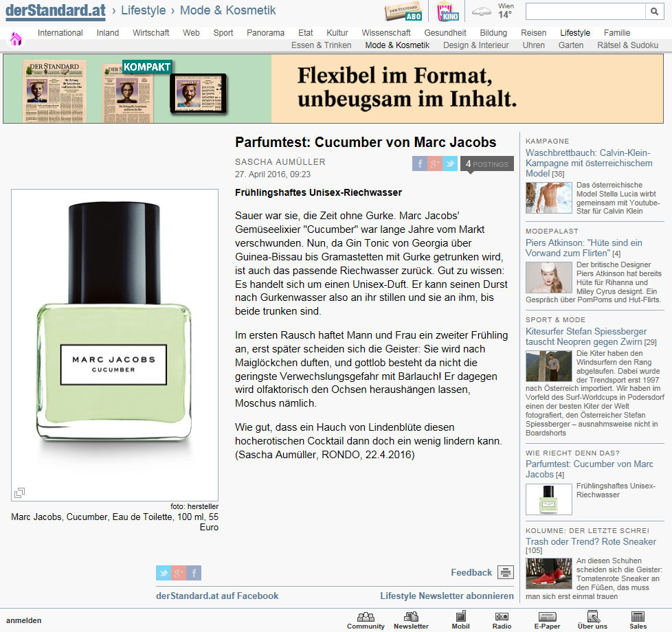Share on Twitter via top icon
Image resolution: width=672 pixels, height=632 pixels.
point(450,163)
